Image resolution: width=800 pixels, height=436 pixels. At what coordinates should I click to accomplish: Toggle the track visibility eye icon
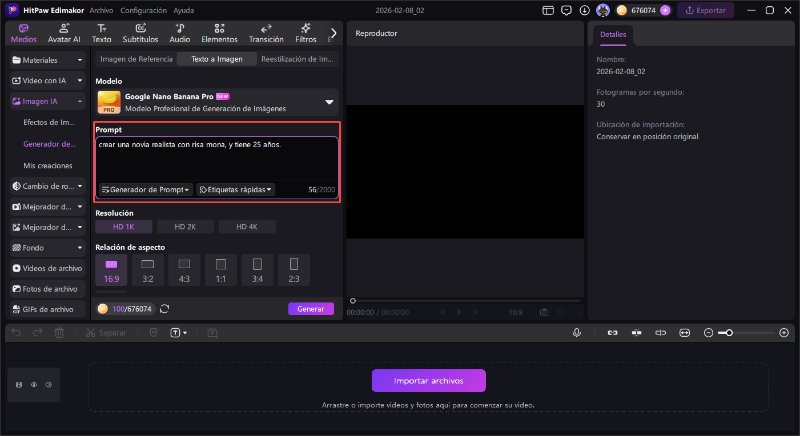click(33, 384)
